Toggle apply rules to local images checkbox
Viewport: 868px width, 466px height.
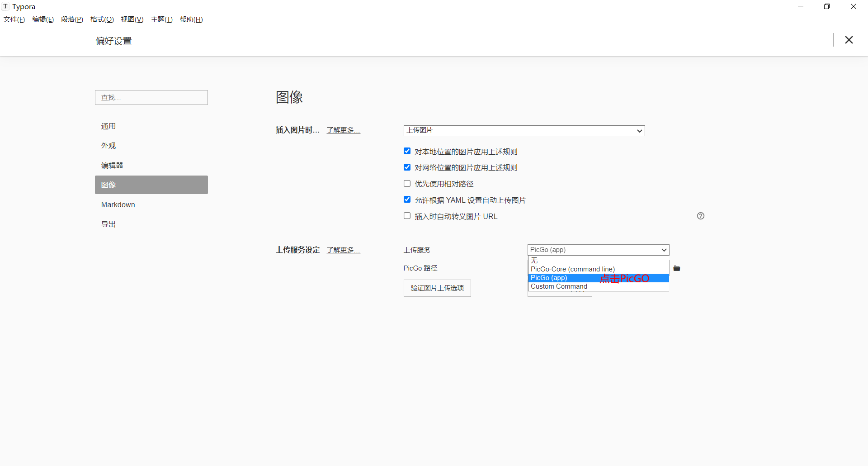pyautogui.click(x=407, y=151)
